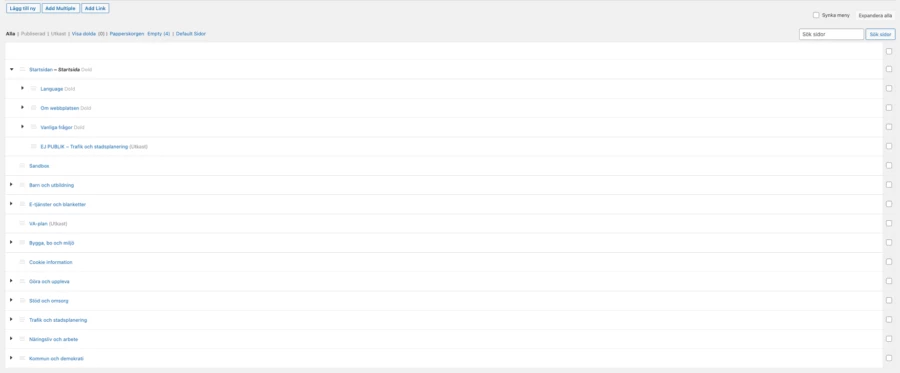Expand Barn och utbildning page tree

point(11,185)
